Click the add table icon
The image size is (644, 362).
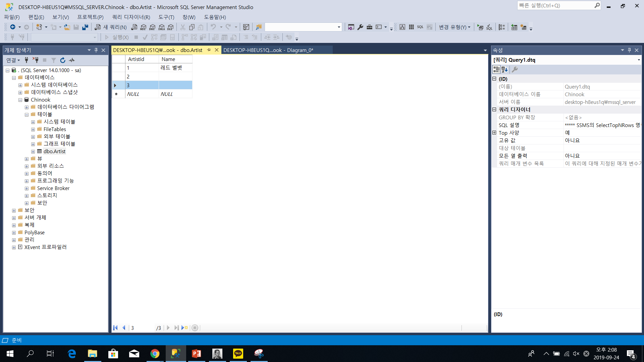tap(514, 27)
